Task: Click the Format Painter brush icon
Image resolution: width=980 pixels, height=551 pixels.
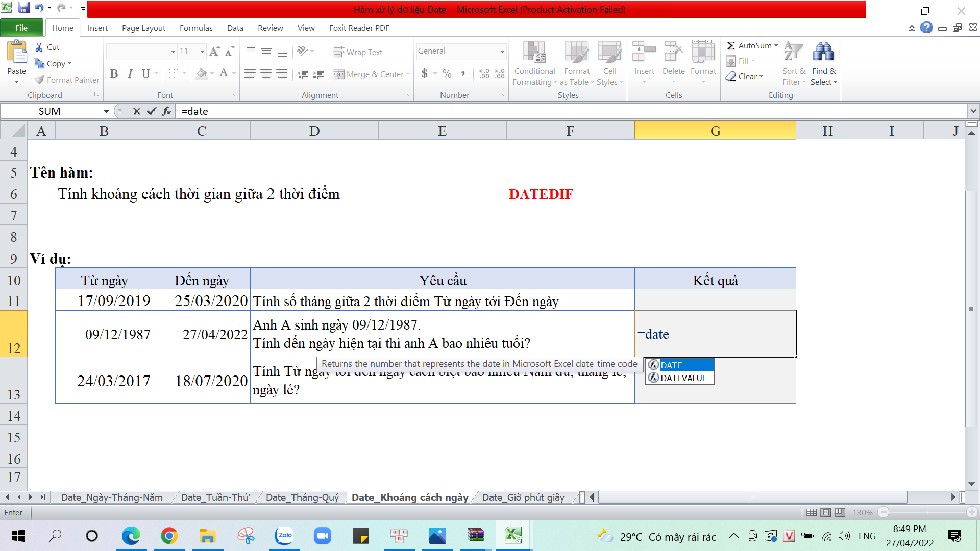Action: [40, 80]
